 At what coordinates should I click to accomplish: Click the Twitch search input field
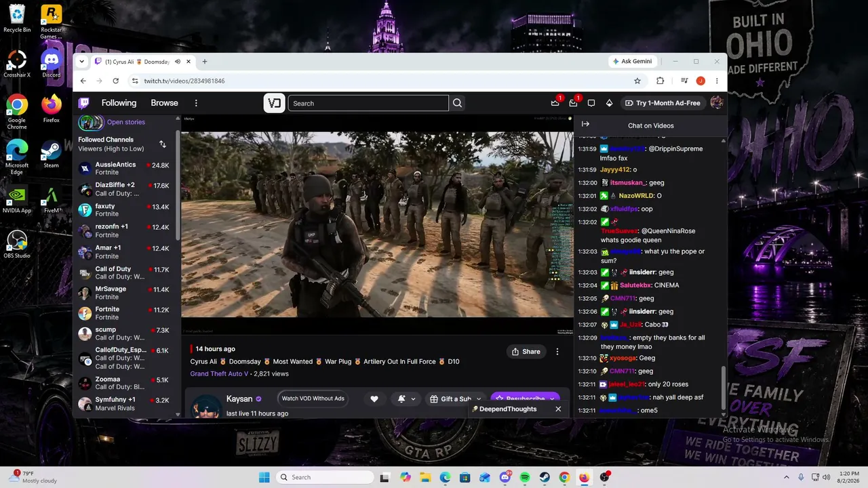pyautogui.click(x=368, y=103)
